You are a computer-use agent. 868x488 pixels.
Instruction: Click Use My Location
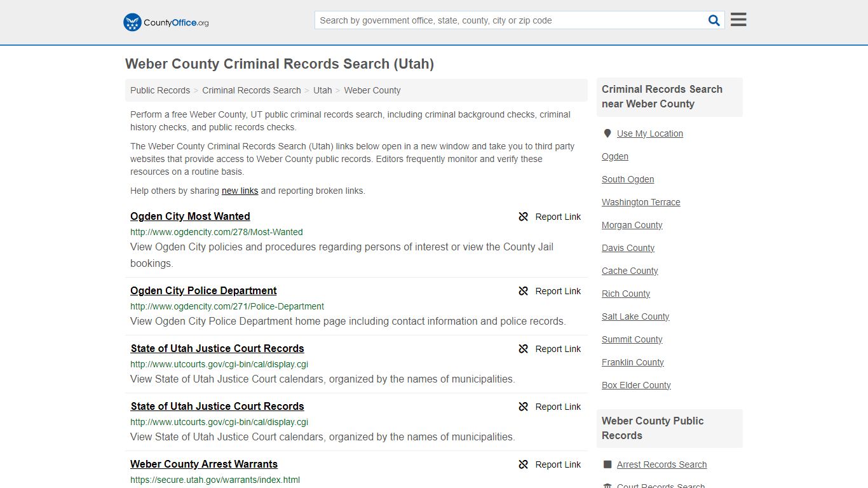(650, 133)
